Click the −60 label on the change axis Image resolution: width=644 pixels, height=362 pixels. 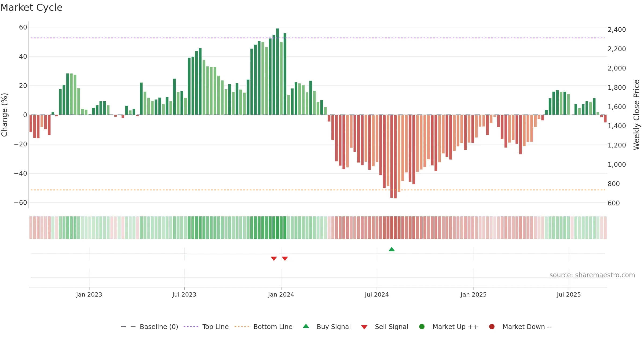coord(21,203)
